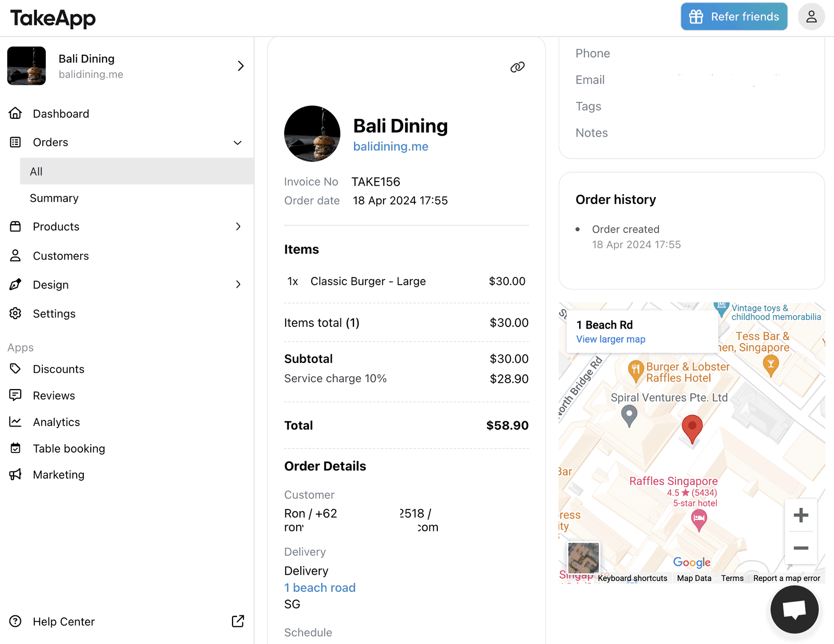Screen dimensions: 834x644
Task: Click the Help Center label
Action: 64,622
